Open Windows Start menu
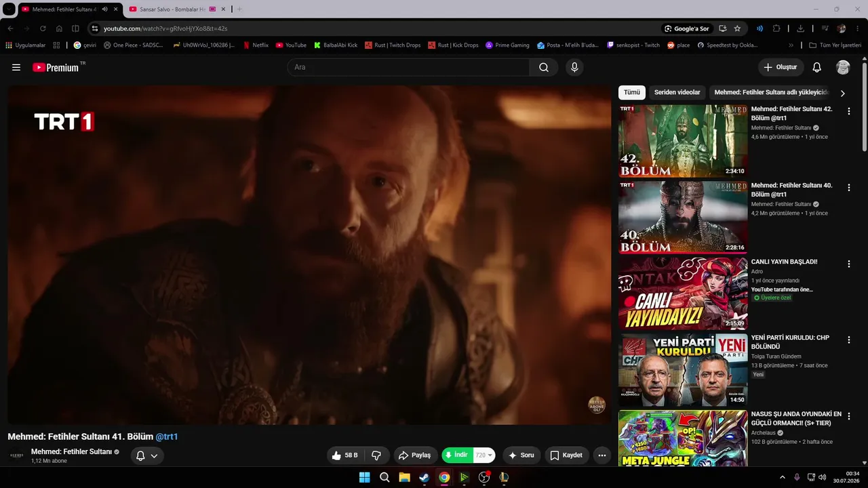This screenshot has width=868, height=488. pos(364,477)
